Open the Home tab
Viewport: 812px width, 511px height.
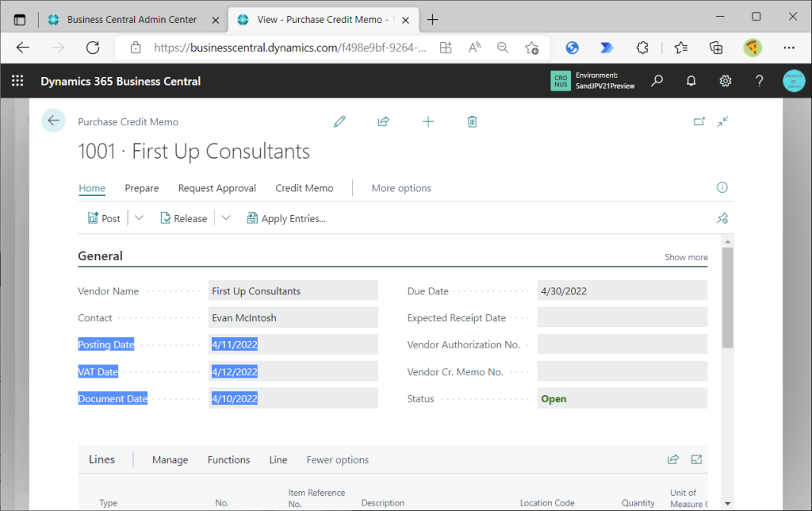pos(92,188)
